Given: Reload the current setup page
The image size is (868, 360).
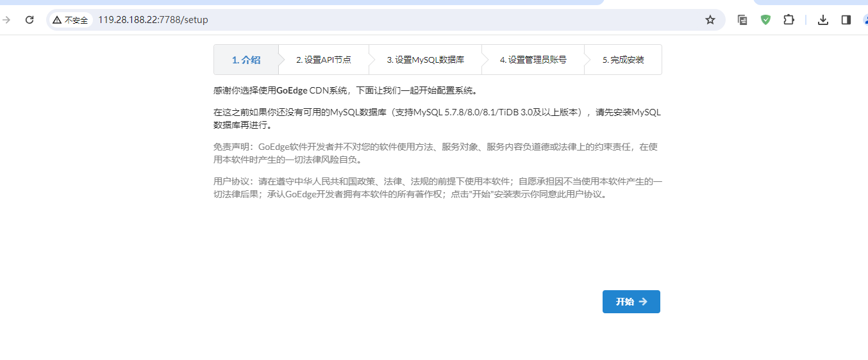Looking at the screenshot, I should click(x=29, y=20).
